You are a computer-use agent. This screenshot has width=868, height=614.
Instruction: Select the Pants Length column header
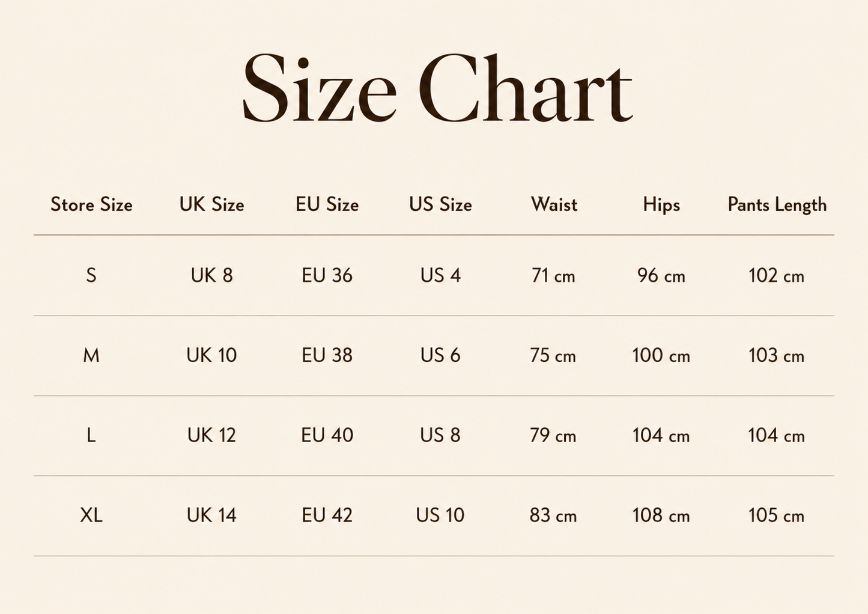777,205
